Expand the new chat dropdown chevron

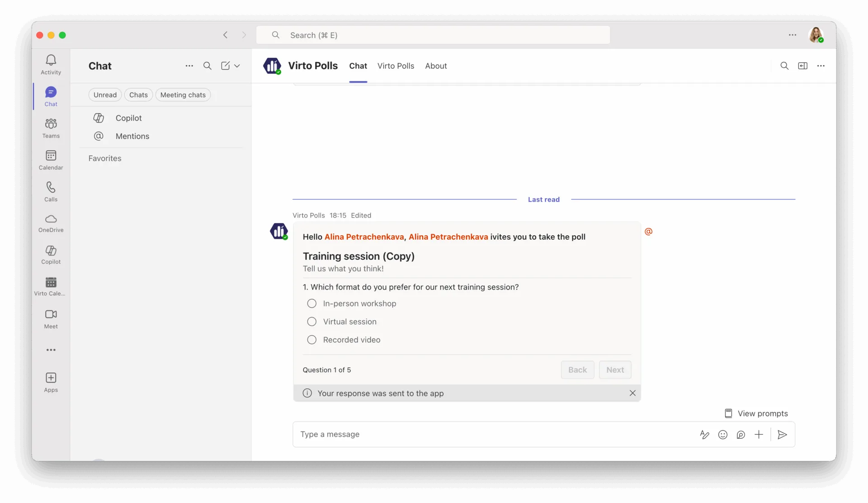(x=237, y=66)
